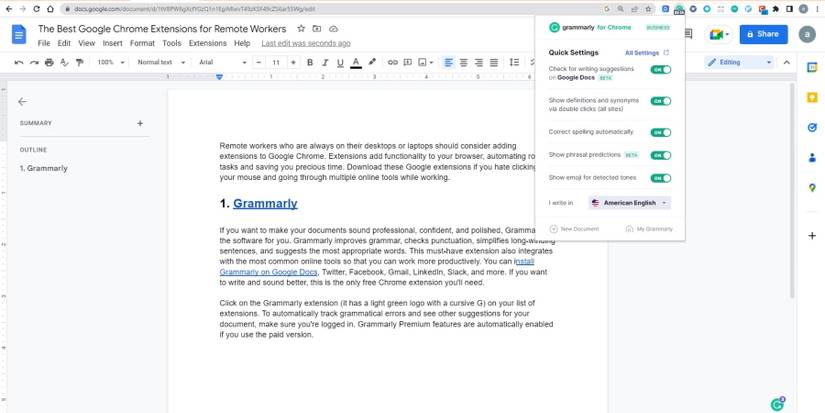Open the Format menu
Viewport: 825px width, 413px height.
[x=143, y=44]
